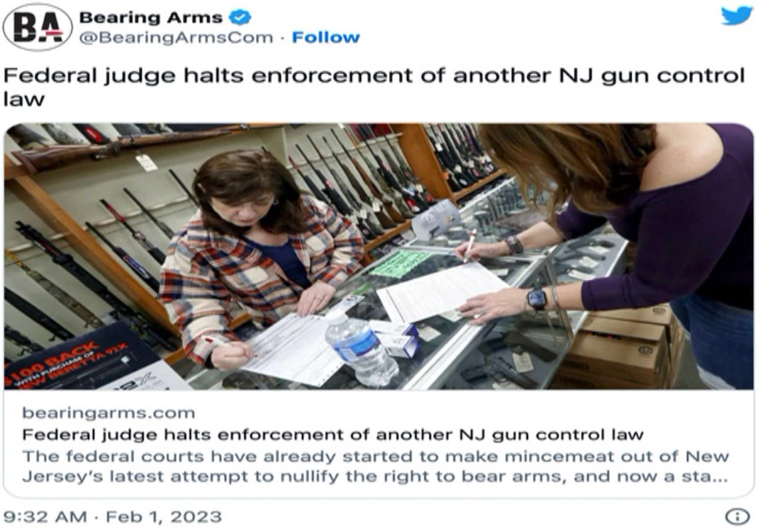
Task: Open the gun shop article photo
Action: click(x=378, y=256)
